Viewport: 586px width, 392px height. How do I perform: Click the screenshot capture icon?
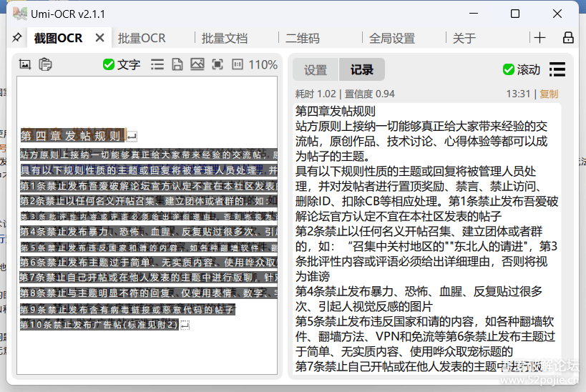25,64
